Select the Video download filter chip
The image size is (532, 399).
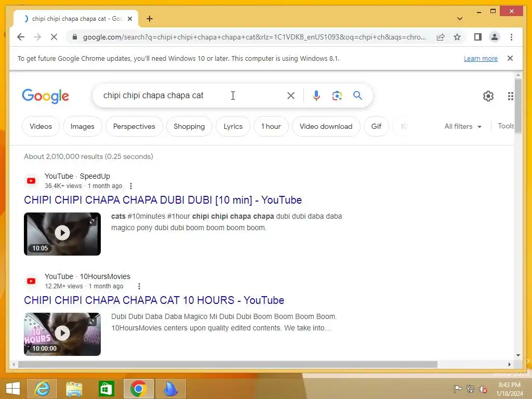[326, 126]
